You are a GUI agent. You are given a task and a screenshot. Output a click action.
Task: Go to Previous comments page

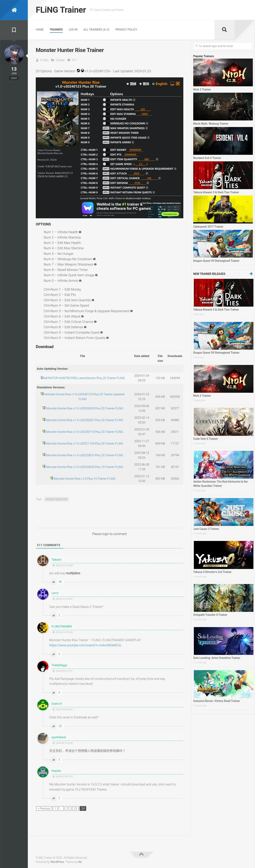click(44, 809)
